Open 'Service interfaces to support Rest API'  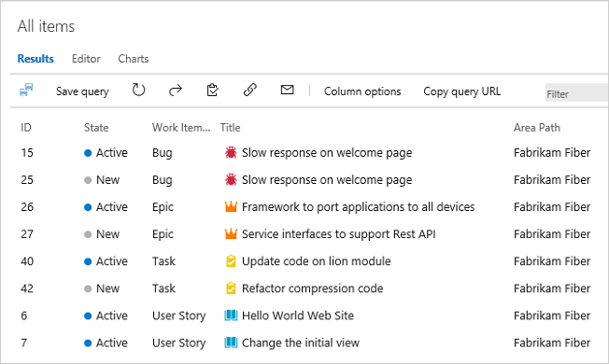pos(338,234)
